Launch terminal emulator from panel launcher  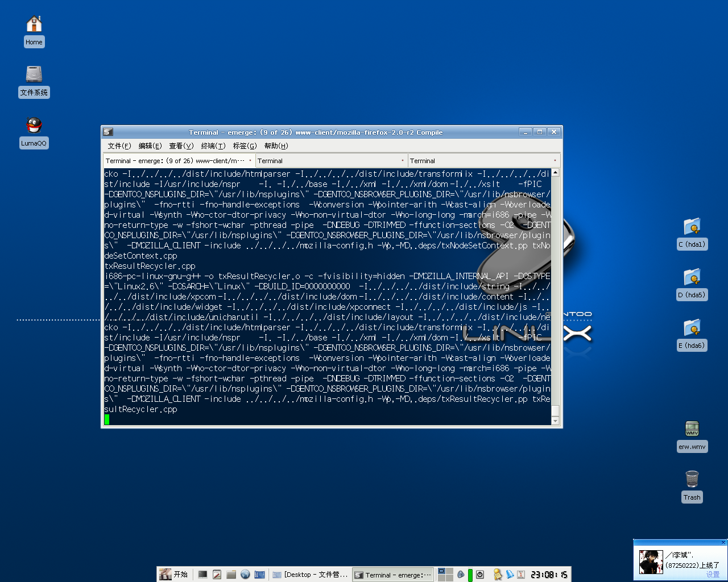(202, 575)
